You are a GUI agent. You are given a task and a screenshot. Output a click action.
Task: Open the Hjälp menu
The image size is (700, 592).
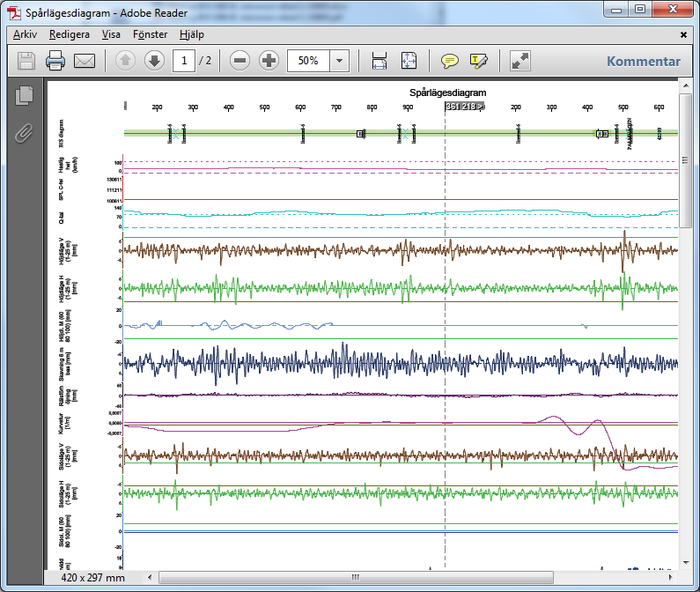click(192, 34)
